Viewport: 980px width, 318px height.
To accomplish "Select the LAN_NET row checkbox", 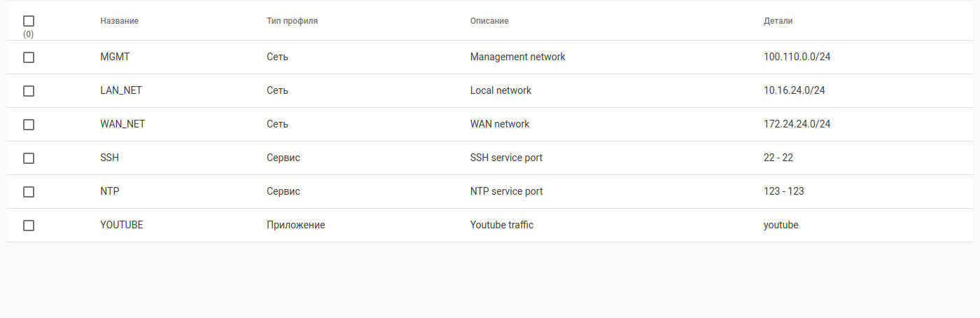I will point(29,91).
